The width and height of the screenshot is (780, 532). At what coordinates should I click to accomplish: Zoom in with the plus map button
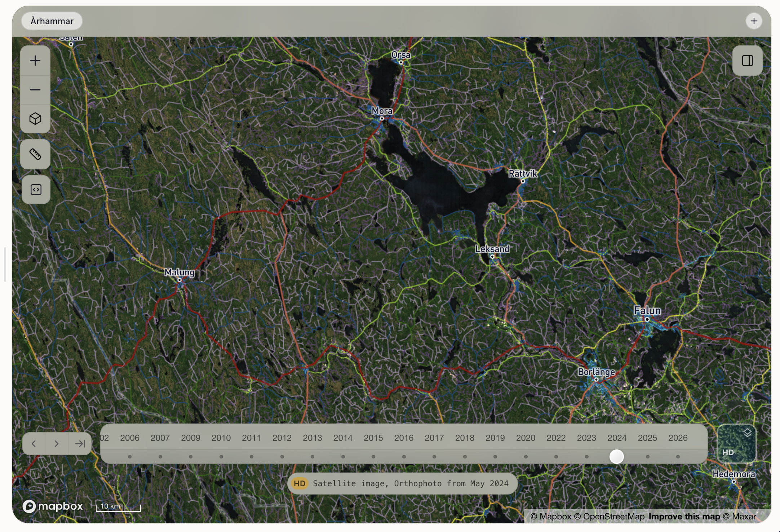tap(35, 61)
